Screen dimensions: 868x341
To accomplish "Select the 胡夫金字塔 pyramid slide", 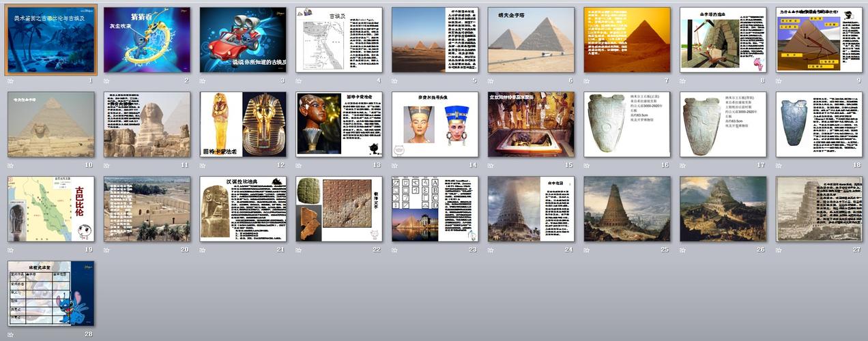I will [531, 40].
